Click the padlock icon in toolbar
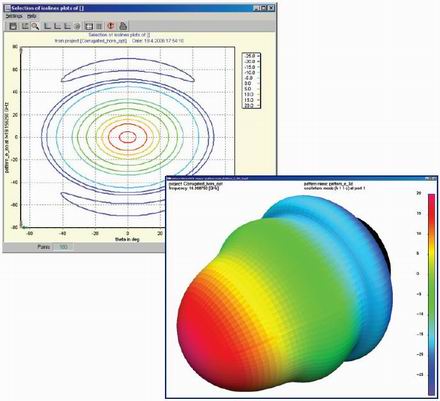The height and width of the screenshot is (401, 440). coord(123,26)
